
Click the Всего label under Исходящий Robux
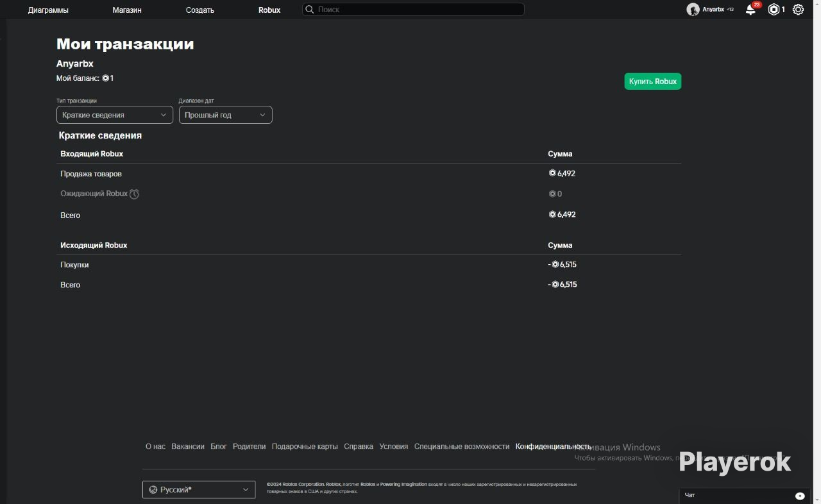pyautogui.click(x=71, y=285)
